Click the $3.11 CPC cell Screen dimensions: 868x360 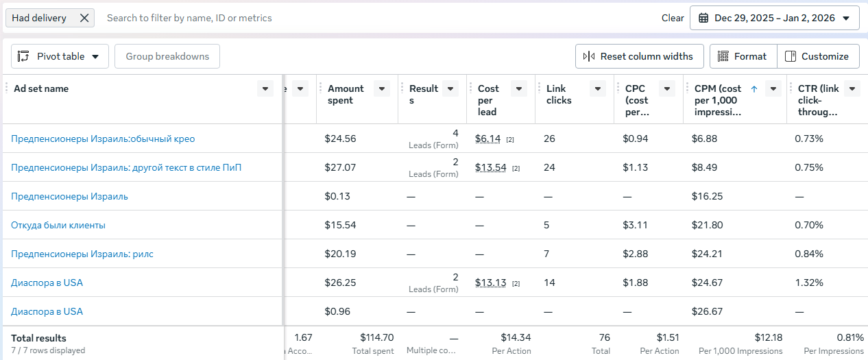click(636, 225)
